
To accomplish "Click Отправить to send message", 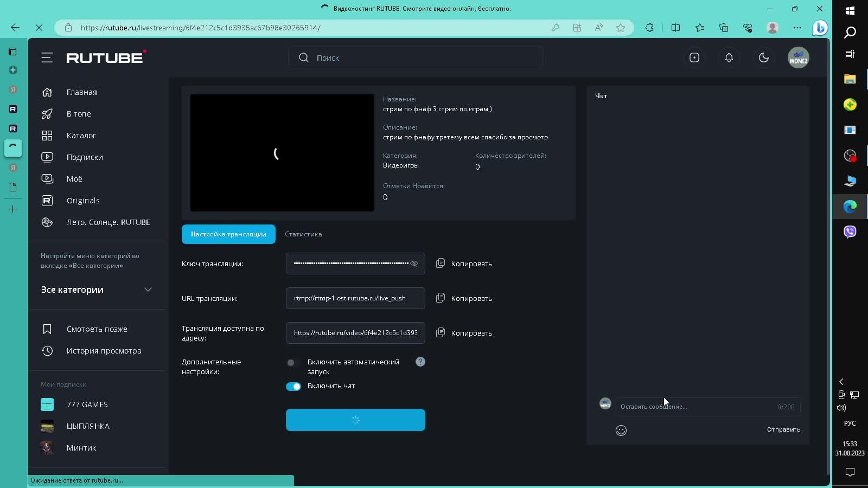I will (783, 429).
